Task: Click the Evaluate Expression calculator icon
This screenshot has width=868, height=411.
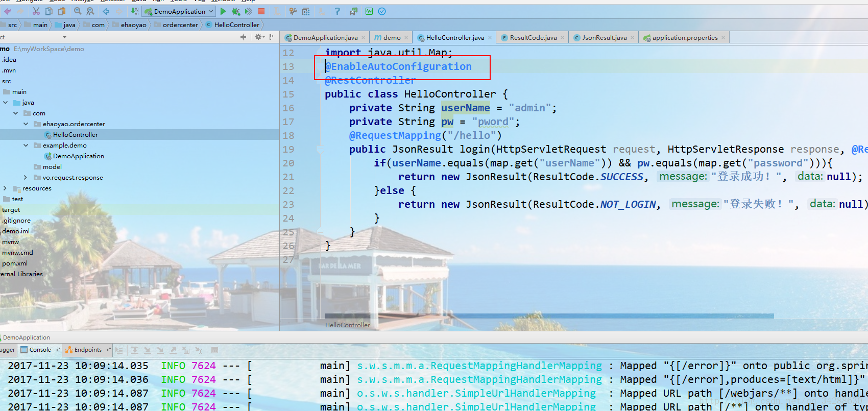Action: click(214, 350)
